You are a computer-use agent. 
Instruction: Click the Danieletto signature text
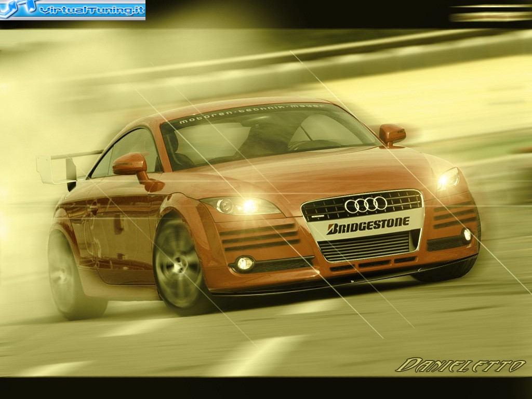(x=460, y=365)
